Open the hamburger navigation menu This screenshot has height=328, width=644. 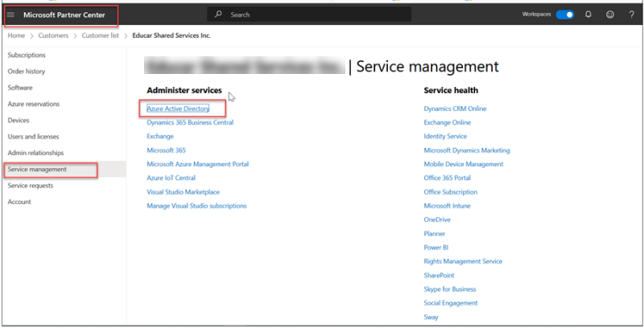11,14
